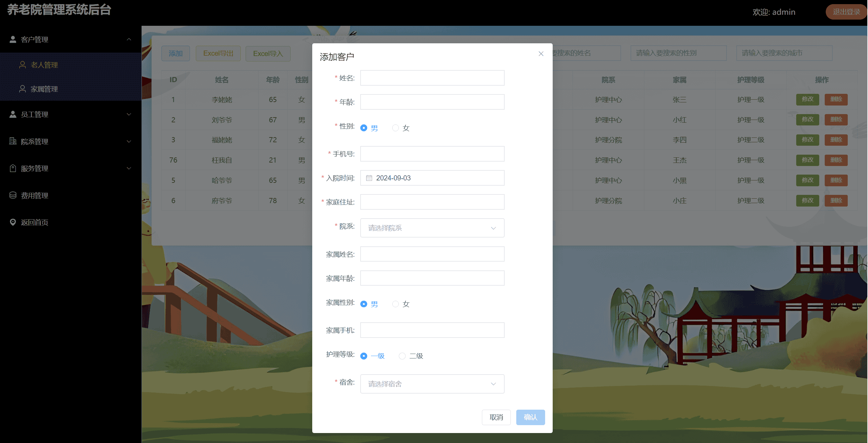Select 女 for customer 性别
868x443 pixels.
396,128
